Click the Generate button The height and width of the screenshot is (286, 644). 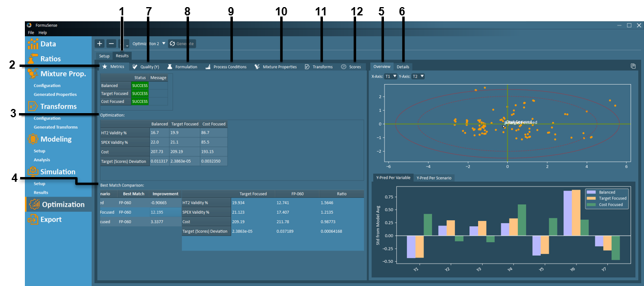[x=182, y=44]
